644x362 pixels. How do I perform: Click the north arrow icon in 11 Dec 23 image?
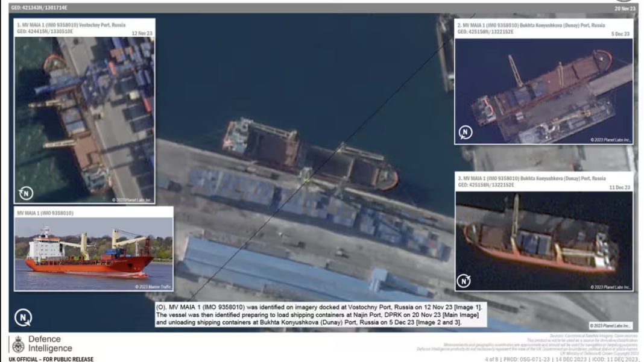464,280
